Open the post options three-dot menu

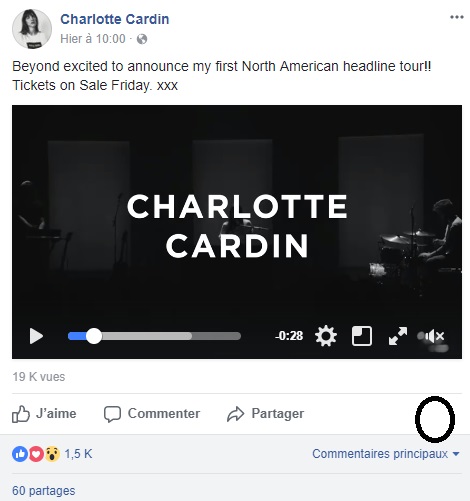456,17
